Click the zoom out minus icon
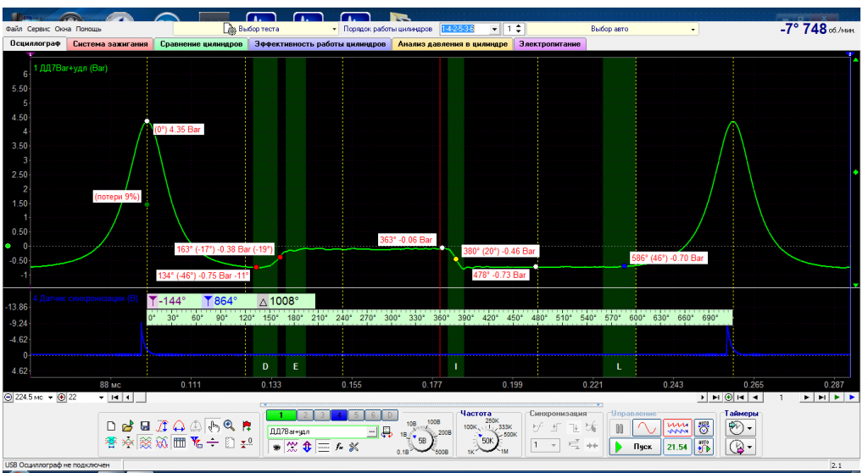Image resolution: width=868 pixels, height=473 pixels. [x=8, y=397]
